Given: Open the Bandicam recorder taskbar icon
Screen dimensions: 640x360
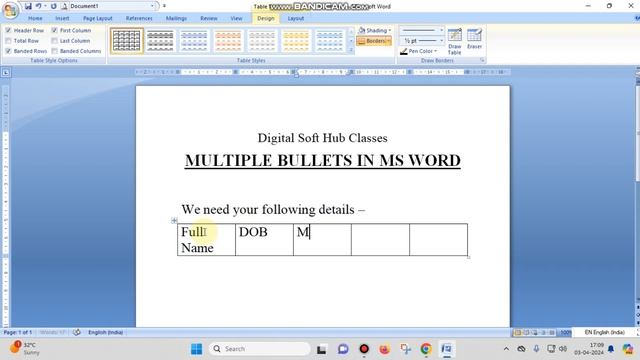Looking at the screenshot, I should (364, 349).
